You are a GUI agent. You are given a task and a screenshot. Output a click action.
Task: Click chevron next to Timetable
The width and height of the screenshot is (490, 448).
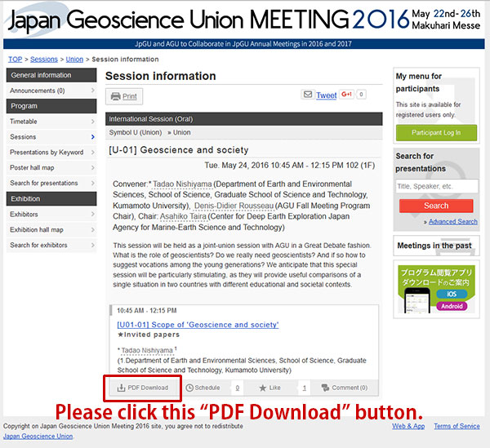coord(93,121)
